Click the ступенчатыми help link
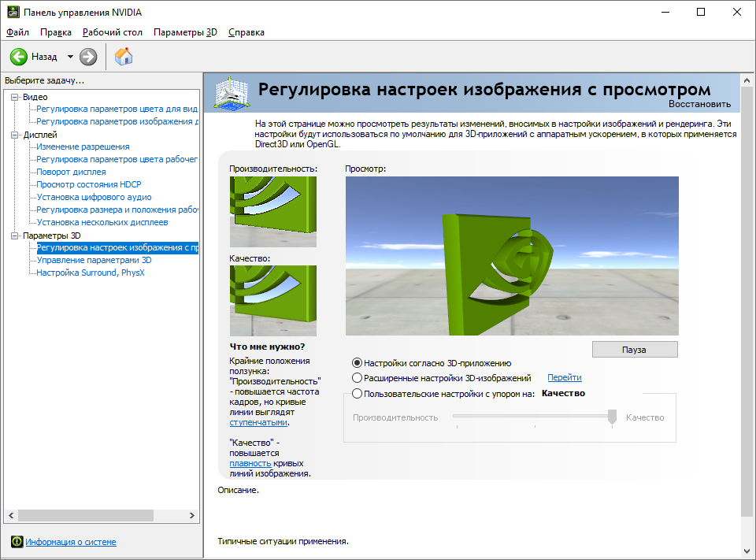Image resolution: width=756 pixels, height=560 pixels. [x=258, y=422]
